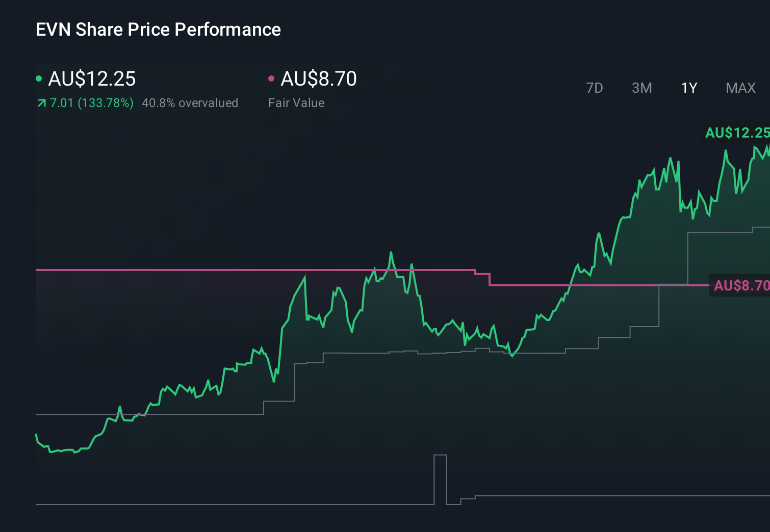Image resolution: width=770 pixels, height=532 pixels.
Task: Toggle the Fair Value series via its legend
Action: click(272, 77)
